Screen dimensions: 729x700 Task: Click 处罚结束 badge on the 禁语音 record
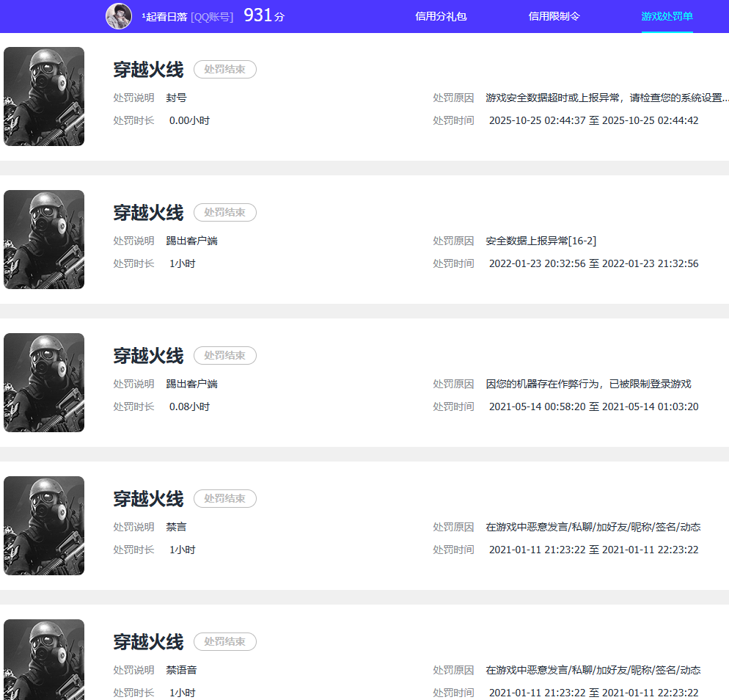point(224,642)
